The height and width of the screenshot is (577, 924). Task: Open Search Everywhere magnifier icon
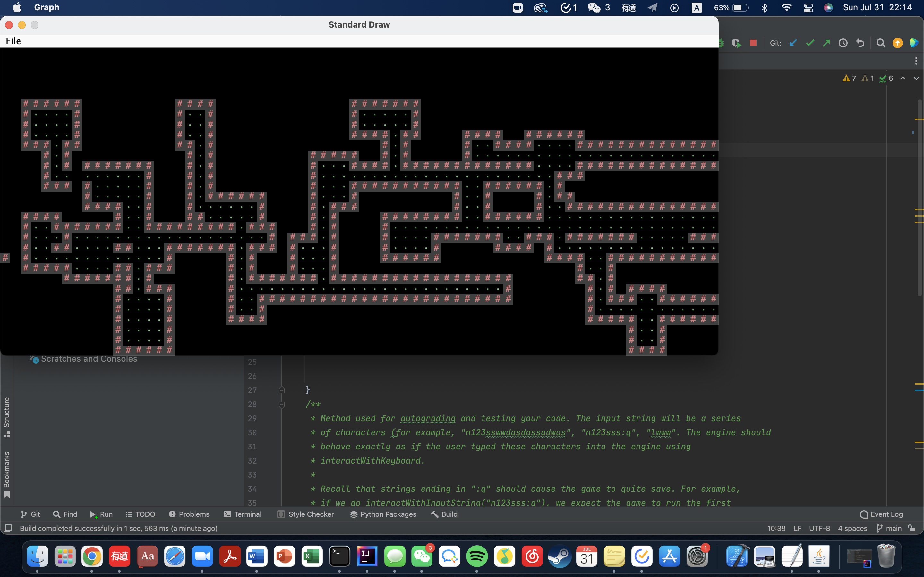880,43
